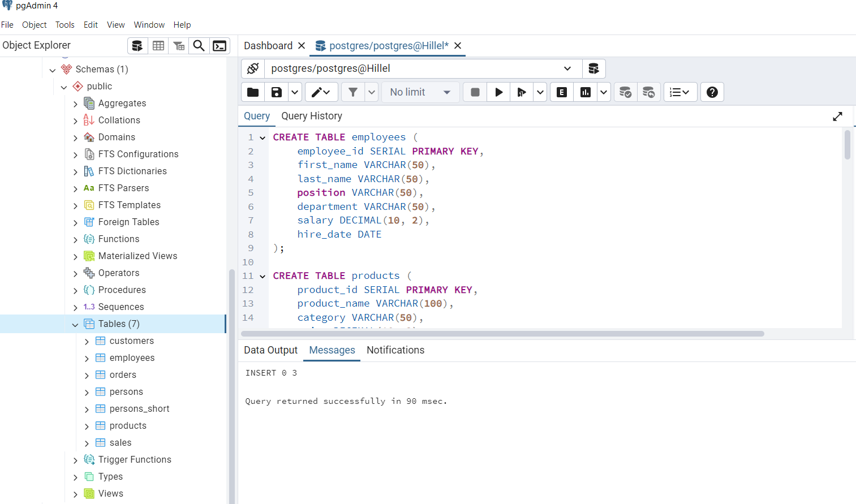Execute the query with the play icon

pyautogui.click(x=498, y=92)
